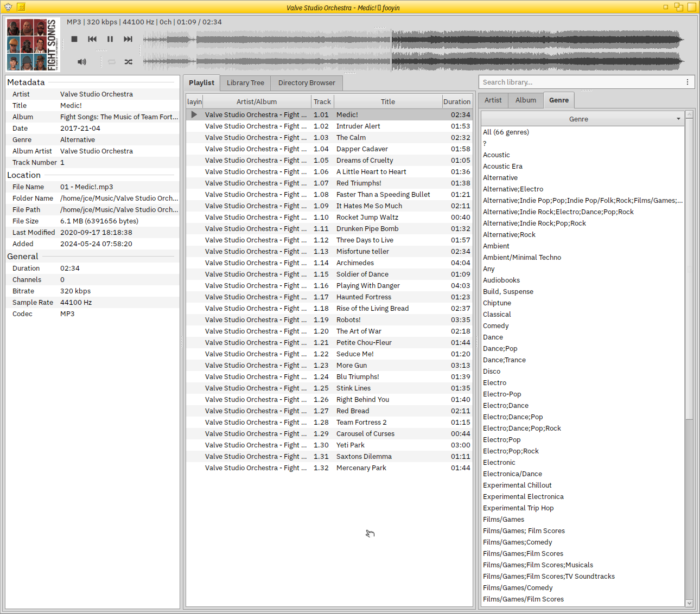Click the yellow pin icon in title bar
700x614 pixels.
(x=21, y=7)
